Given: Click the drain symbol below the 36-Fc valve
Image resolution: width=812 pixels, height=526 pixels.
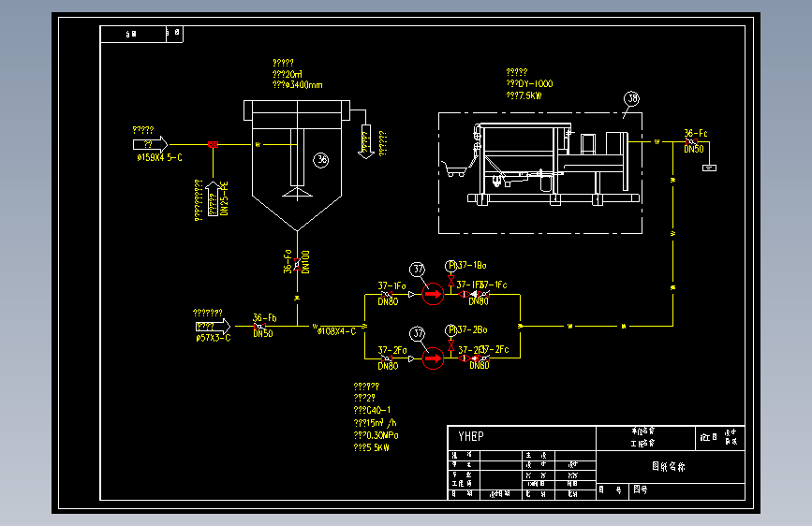Looking at the screenshot, I should point(709,168).
